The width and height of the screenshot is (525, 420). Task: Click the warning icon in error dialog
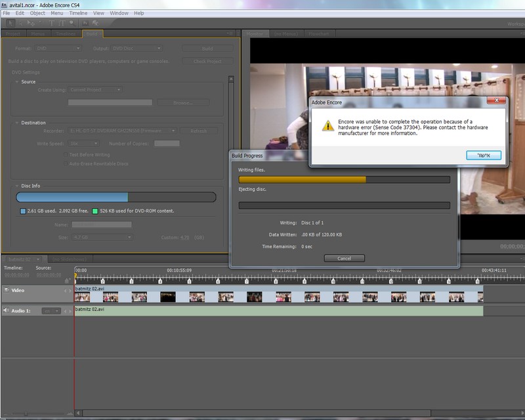[327, 126]
